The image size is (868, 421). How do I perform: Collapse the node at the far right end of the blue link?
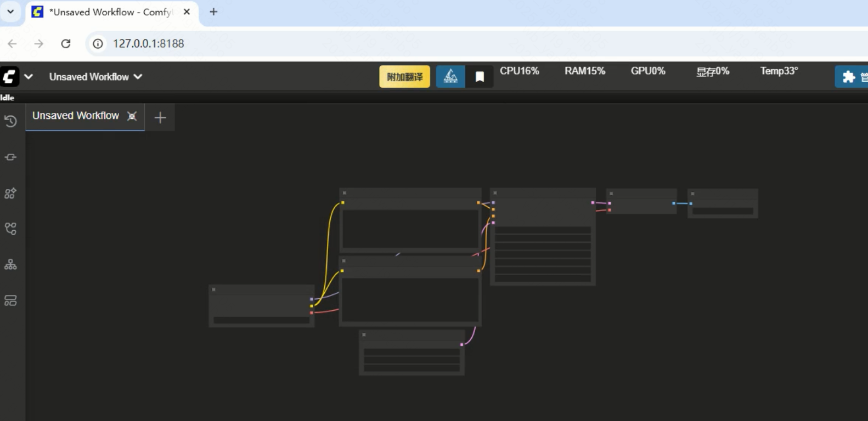pyautogui.click(x=692, y=194)
